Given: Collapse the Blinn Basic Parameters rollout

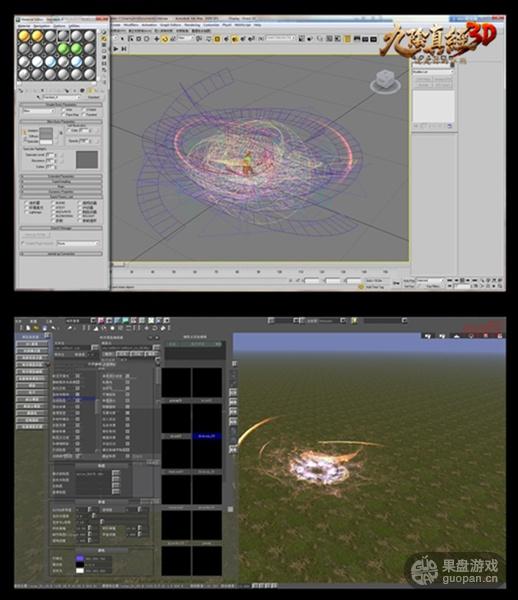Looking at the screenshot, I should point(61,122).
